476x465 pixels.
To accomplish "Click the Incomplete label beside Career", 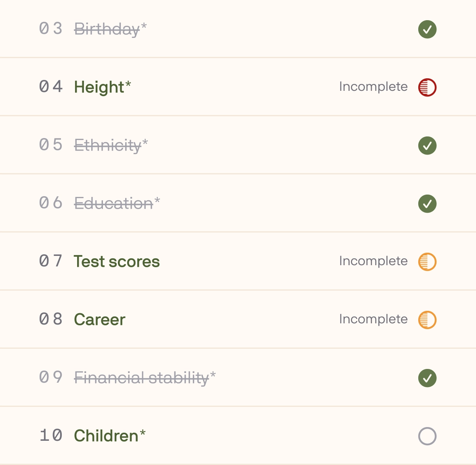I will pyautogui.click(x=373, y=319).
